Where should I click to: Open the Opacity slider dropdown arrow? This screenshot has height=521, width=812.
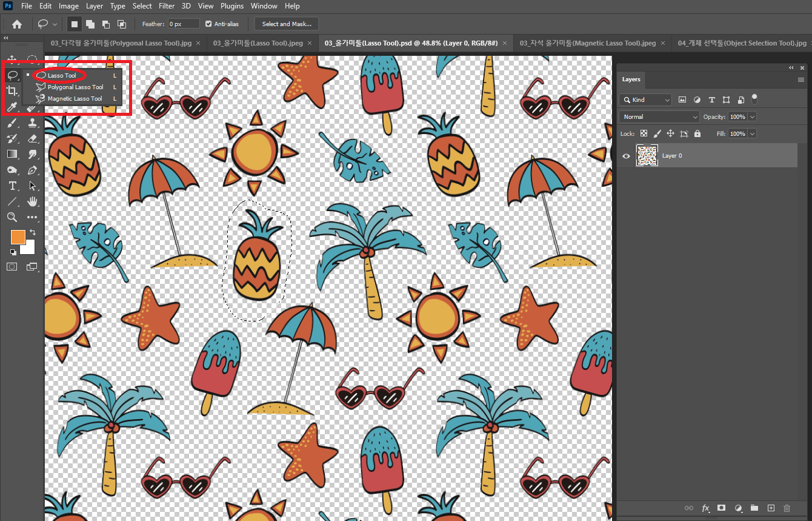pyautogui.click(x=753, y=116)
